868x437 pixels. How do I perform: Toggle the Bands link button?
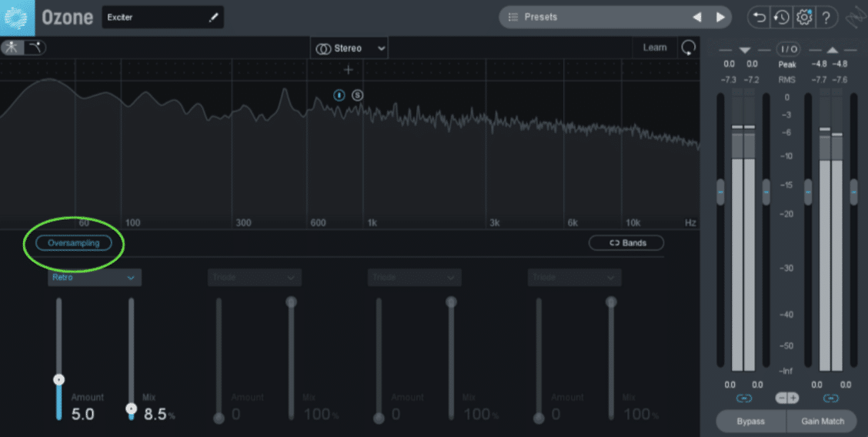(626, 243)
